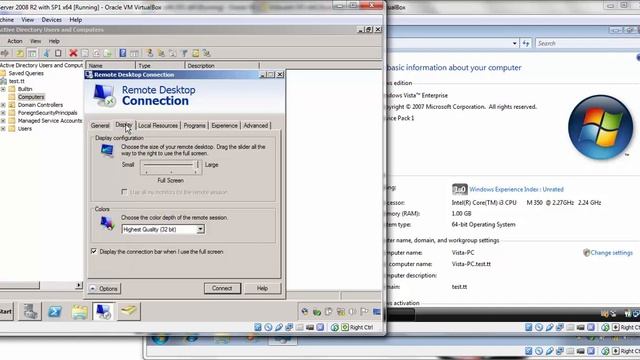Open the address bar dropdown in Vista window
The width and height of the screenshot is (640, 360).
(x=515, y=43)
